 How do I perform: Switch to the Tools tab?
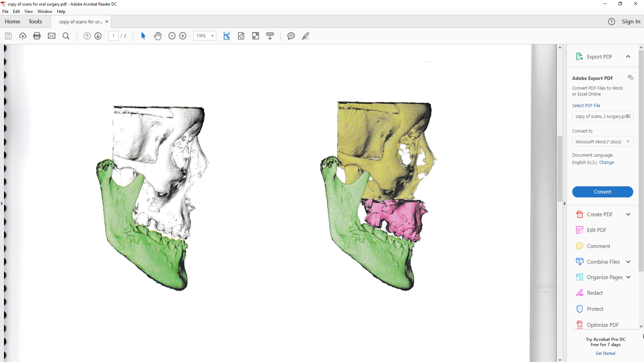(x=35, y=21)
